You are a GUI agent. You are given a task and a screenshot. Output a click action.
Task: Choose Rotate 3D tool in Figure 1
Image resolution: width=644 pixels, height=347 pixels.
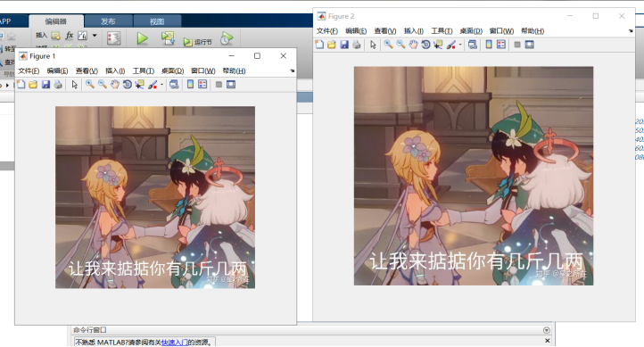(128, 85)
